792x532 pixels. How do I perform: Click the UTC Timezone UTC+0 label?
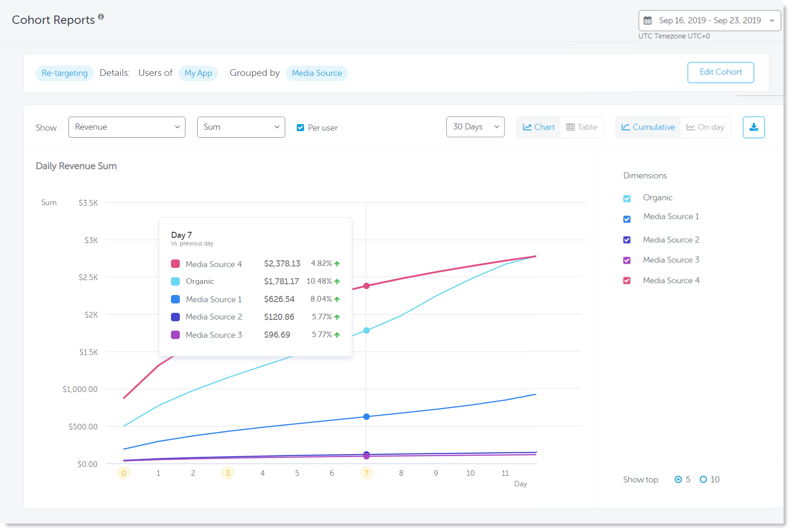coord(674,36)
